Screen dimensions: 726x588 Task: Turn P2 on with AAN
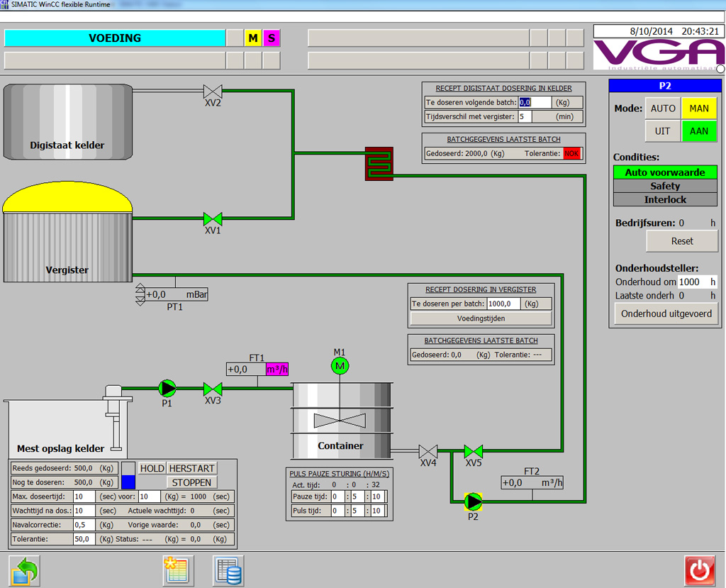coord(699,132)
